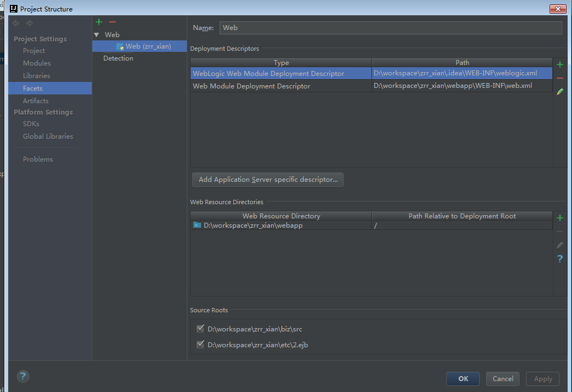572x392 pixels.
Task: Click the back navigation arrow
Action: [16, 23]
